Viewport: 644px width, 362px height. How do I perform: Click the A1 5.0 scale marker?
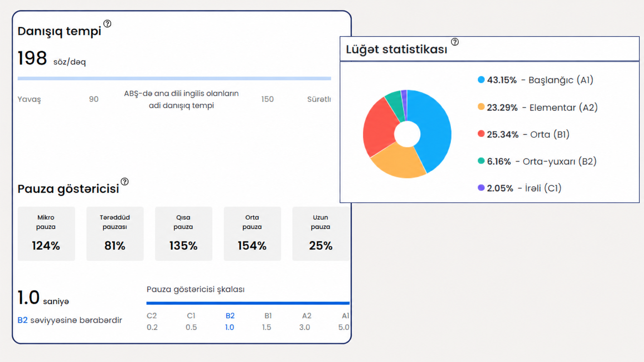tap(344, 321)
